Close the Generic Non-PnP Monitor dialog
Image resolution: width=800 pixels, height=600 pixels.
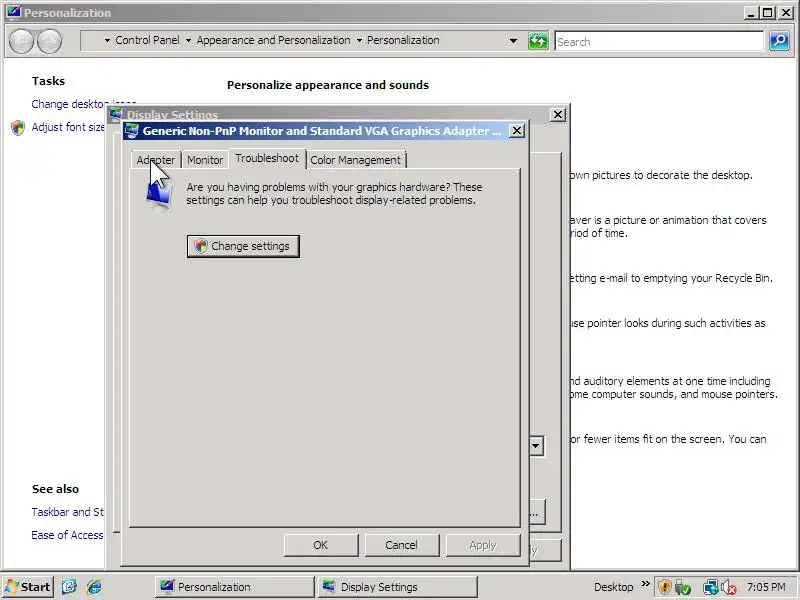point(517,131)
